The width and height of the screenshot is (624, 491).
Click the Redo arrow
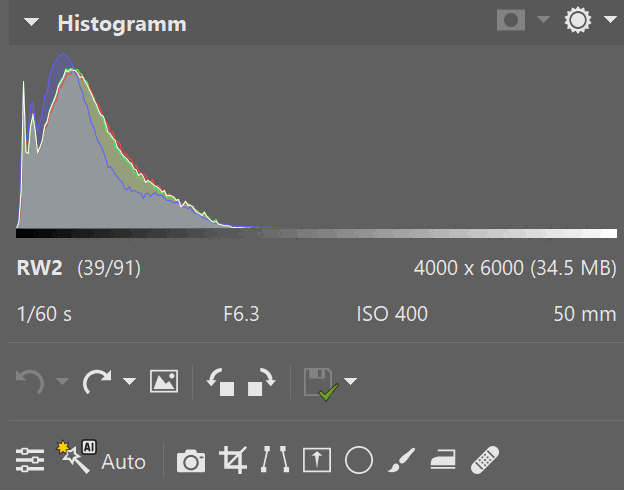click(97, 381)
